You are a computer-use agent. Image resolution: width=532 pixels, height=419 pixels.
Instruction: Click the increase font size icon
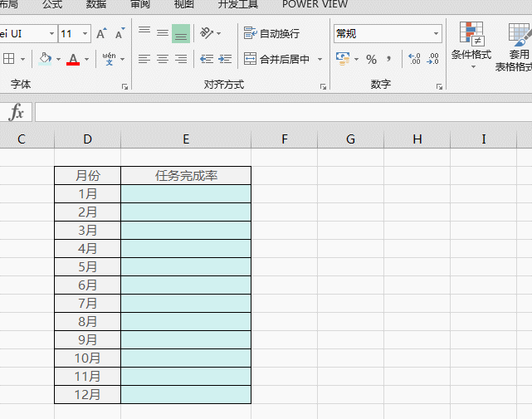[x=101, y=34]
